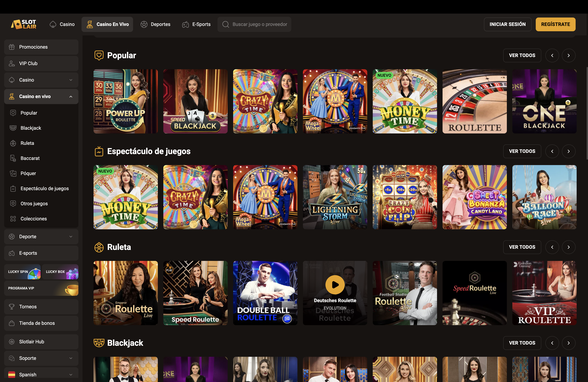
Task: Open the E-Sports top navigation tab
Action: (x=196, y=24)
